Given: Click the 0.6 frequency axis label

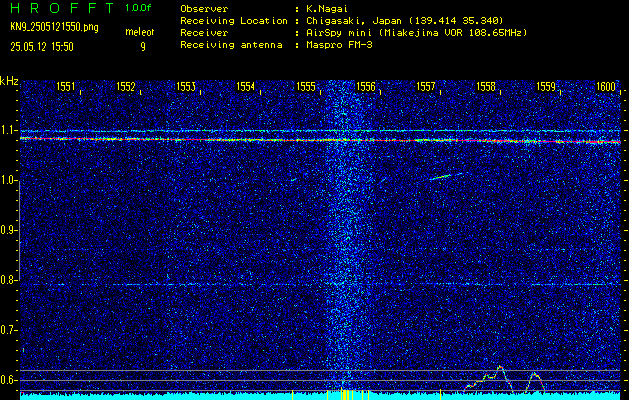Looking at the screenshot, I should coord(8,380).
